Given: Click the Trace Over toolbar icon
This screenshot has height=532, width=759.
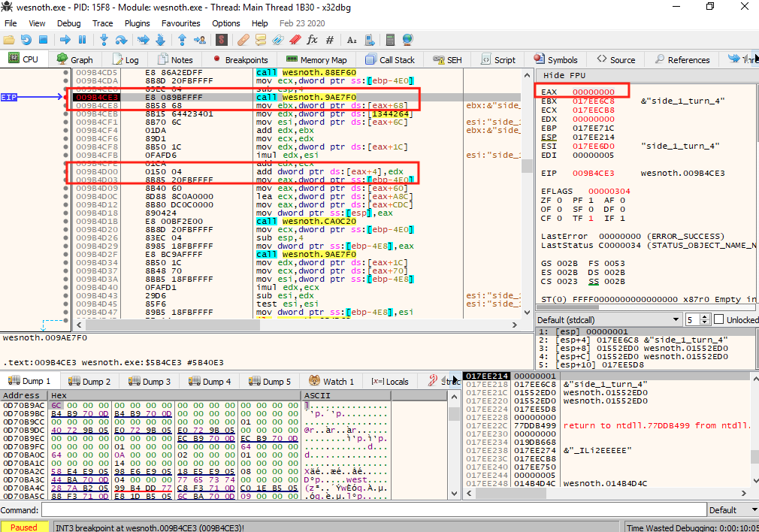Looking at the screenshot, I should [161, 40].
